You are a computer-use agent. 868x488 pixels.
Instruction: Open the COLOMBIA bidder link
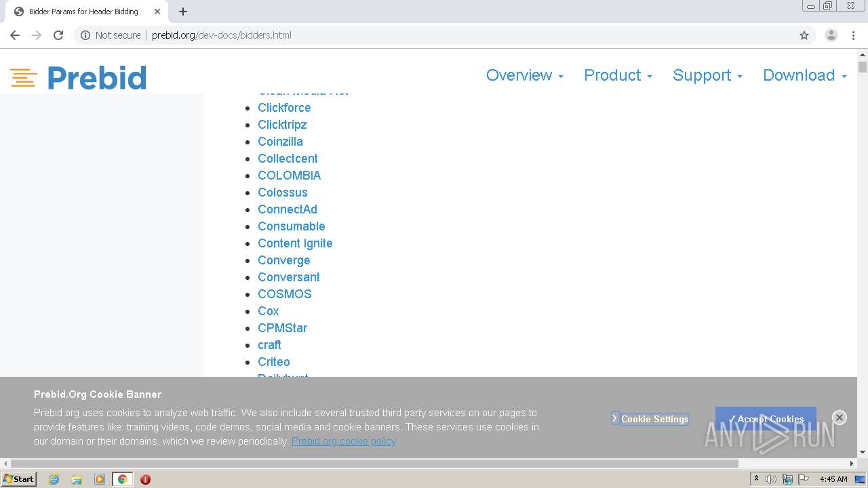(290, 176)
